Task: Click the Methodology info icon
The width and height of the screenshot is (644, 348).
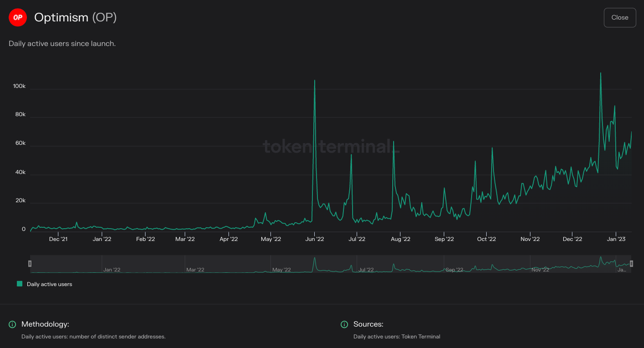Action: [12, 324]
